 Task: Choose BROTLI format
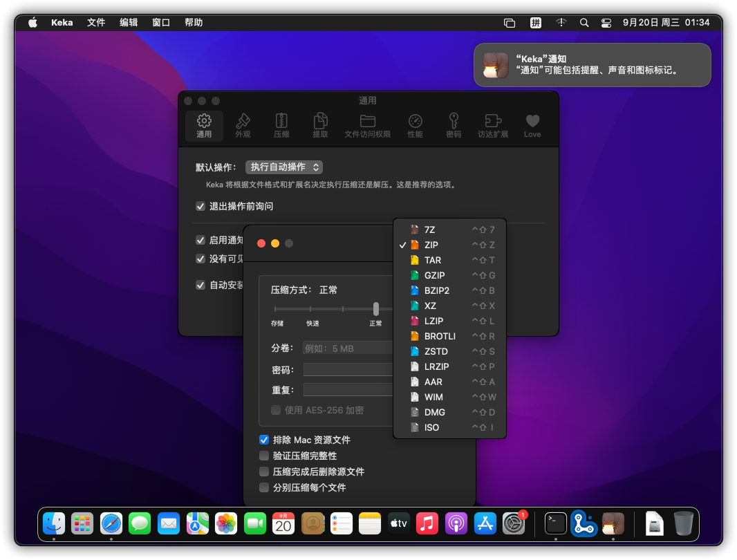tap(449, 336)
